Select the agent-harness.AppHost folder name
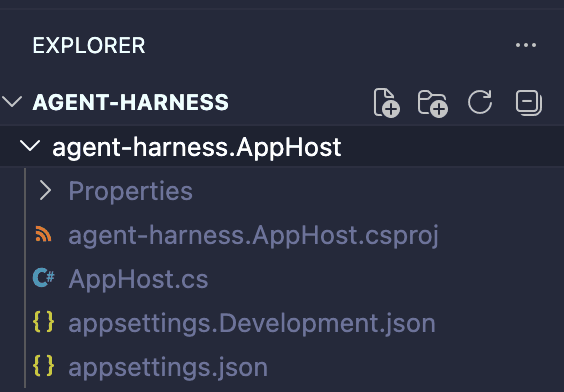The height and width of the screenshot is (392, 564). 197,147
